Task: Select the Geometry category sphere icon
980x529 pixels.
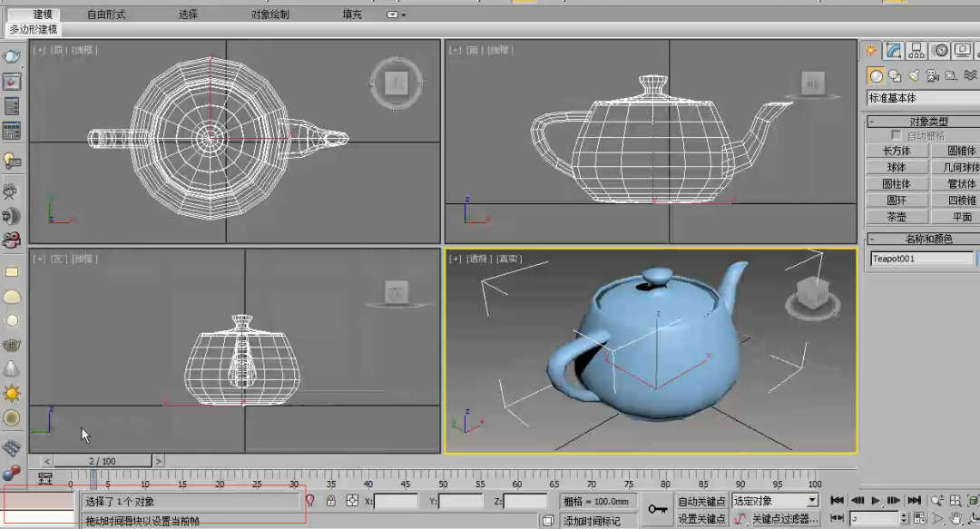Action: coord(876,75)
